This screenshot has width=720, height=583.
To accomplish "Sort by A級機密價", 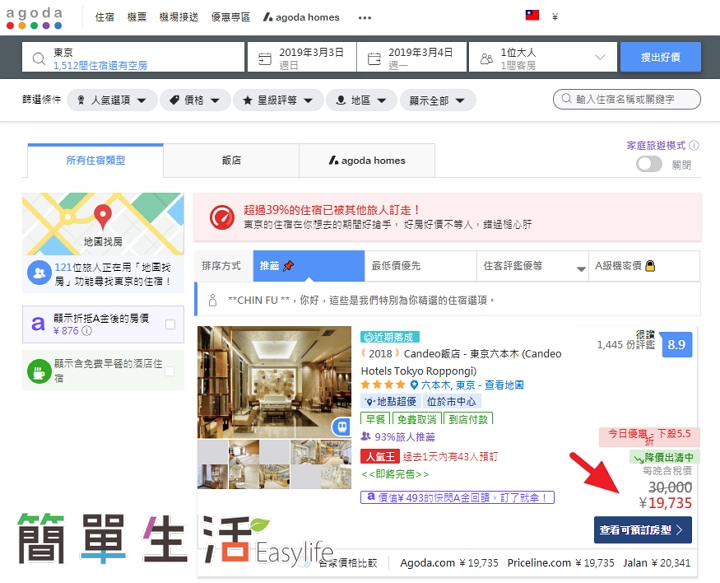I will point(644,266).
